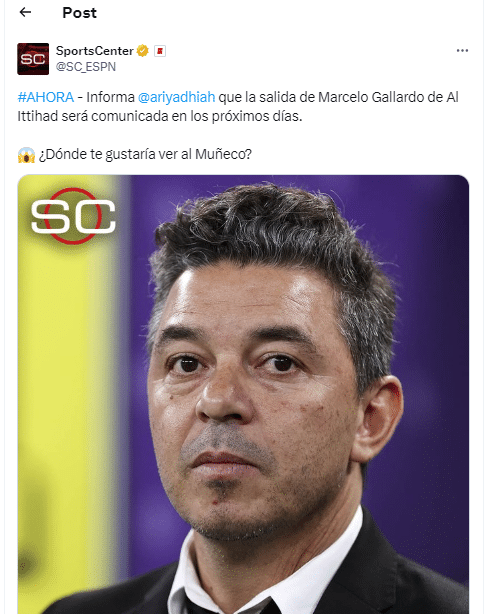Open the SportsCenter display name

[x=95, y=51]
